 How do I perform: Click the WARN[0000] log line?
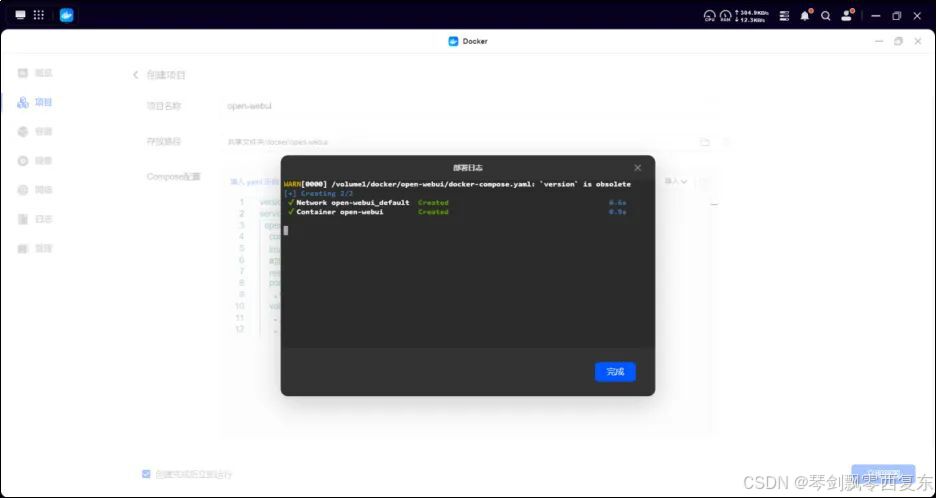457,184
